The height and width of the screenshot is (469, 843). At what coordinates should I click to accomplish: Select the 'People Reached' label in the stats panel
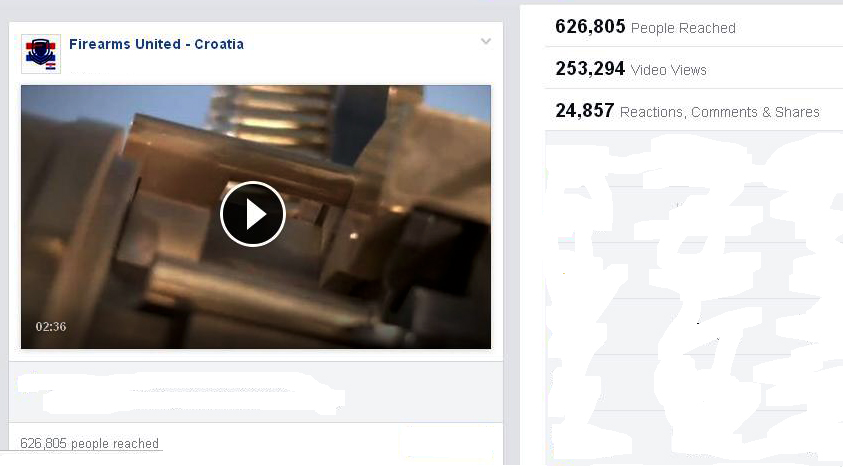[x=683, y=28]
